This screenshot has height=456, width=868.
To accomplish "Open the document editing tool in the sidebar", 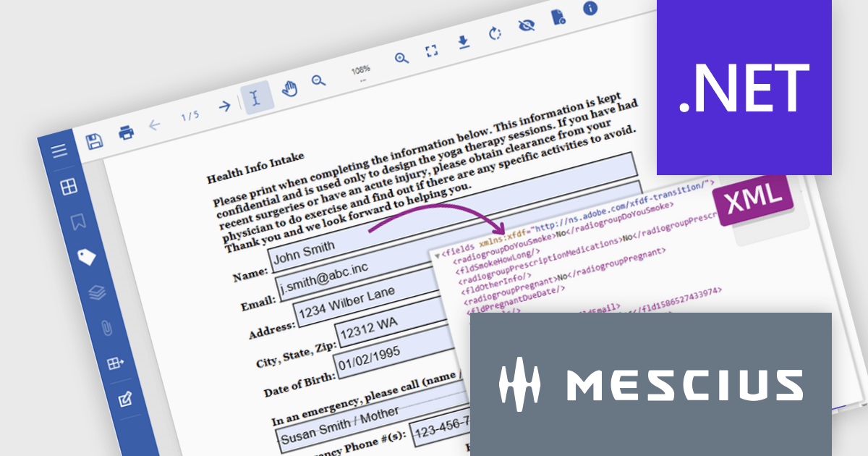I will tap(124, 399).
